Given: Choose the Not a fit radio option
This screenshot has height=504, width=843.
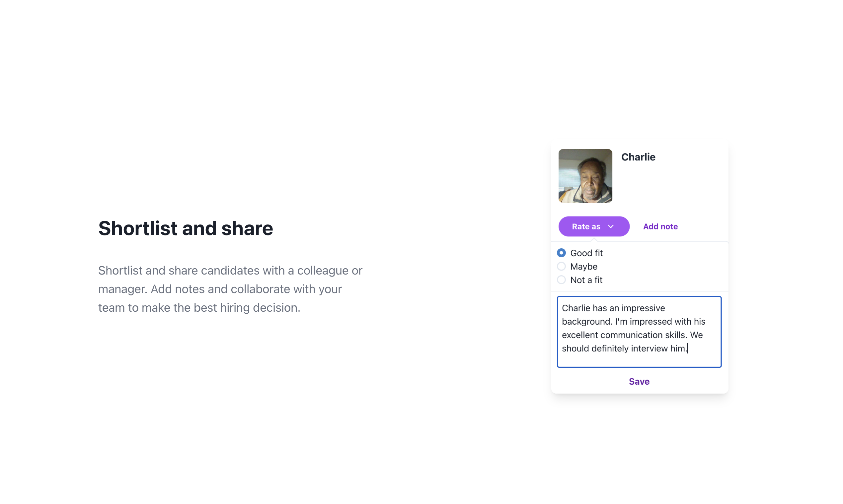Looking at the screenshot, I should 561,280.
